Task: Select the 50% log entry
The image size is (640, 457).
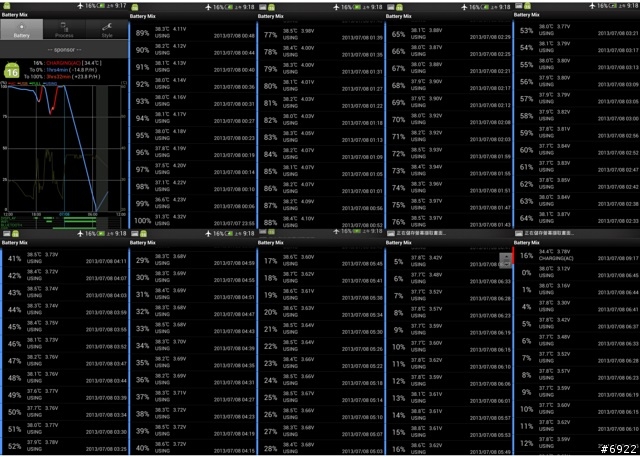Action: [65, 412]
